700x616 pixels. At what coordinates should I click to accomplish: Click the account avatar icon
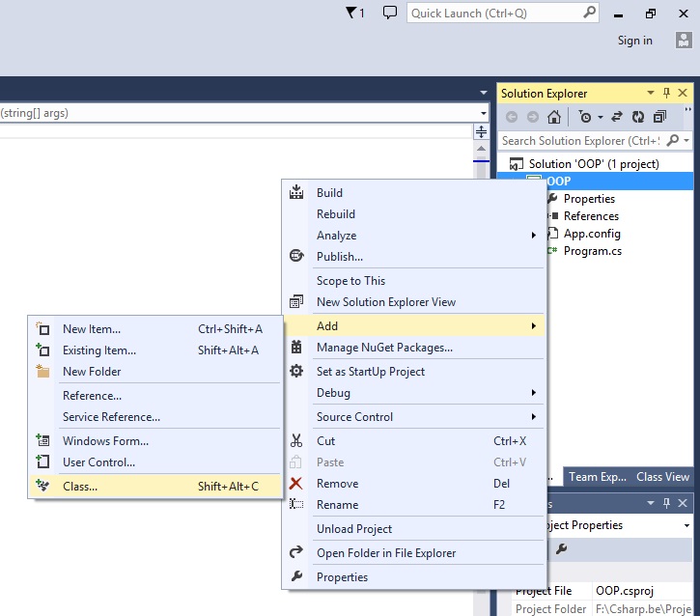click(x=684, y=41)
